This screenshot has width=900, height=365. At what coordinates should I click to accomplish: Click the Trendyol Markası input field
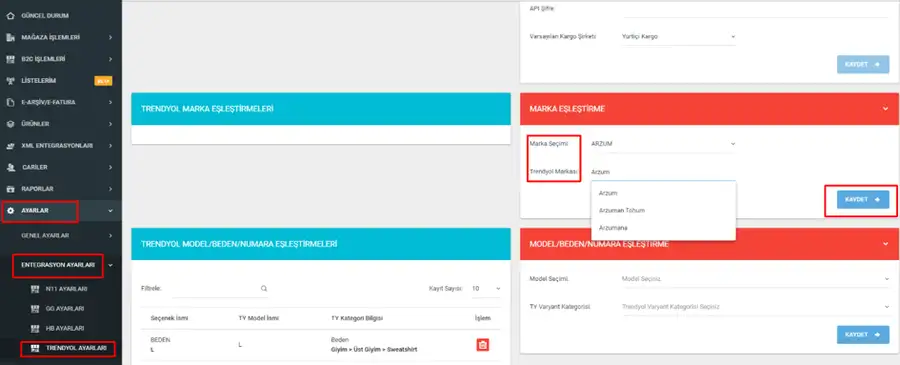[x=663, y=172]
